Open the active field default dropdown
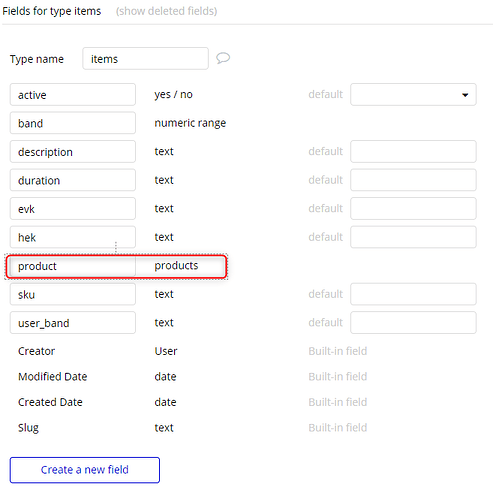Screen dimensions: 493x499 pos(413,95)
